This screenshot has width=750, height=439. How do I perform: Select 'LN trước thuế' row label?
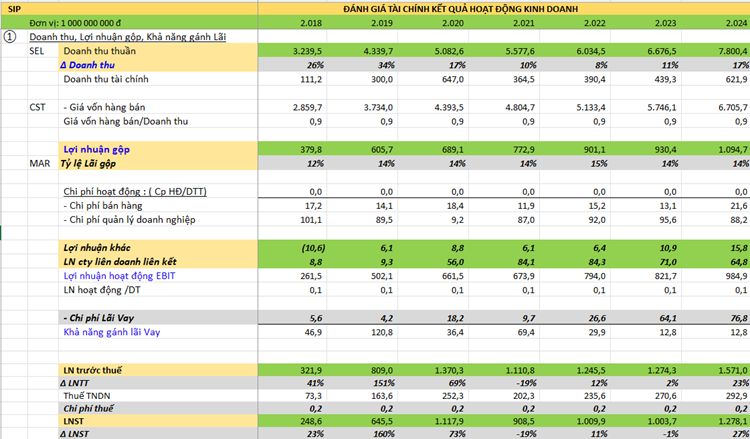[x=92, y=370]
